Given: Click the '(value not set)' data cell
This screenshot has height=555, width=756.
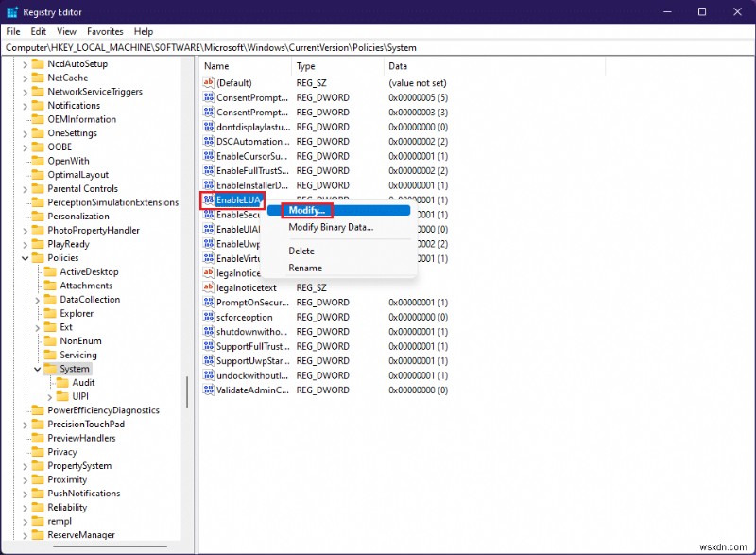Looking at the screenshot, I should point(418,83).
